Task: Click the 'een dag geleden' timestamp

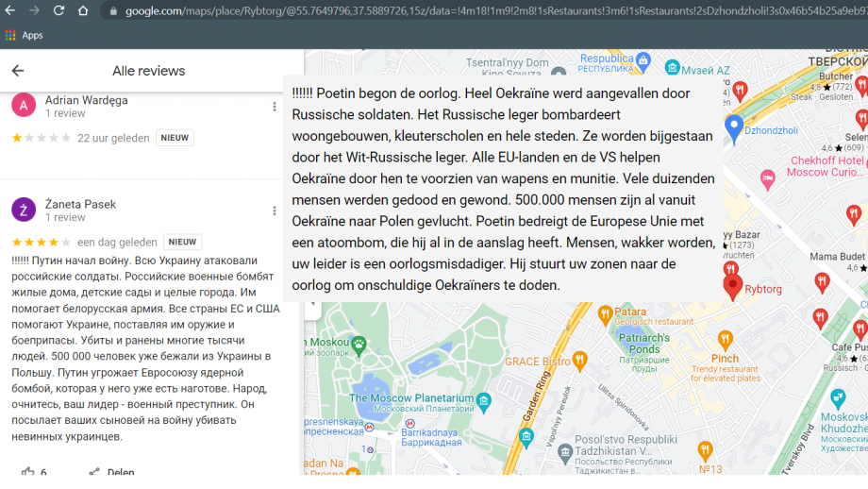Action: click(117, 242)
